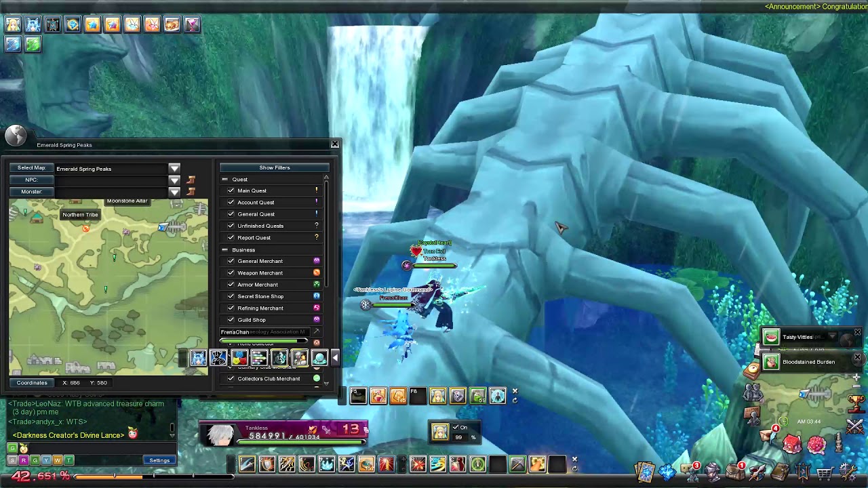
Task: Click the Tankless green health bar
Action: [x=301, y=443]
